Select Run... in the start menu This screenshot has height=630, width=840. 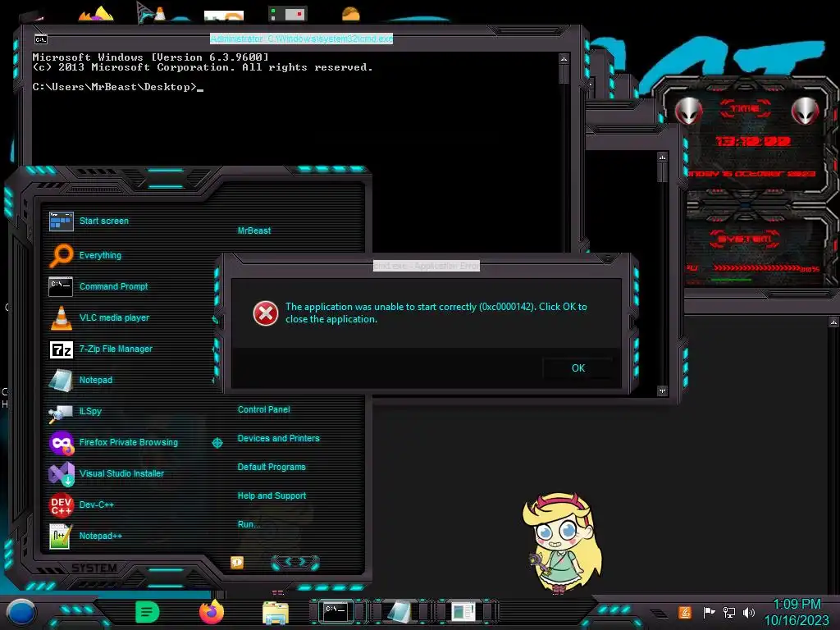249,524
